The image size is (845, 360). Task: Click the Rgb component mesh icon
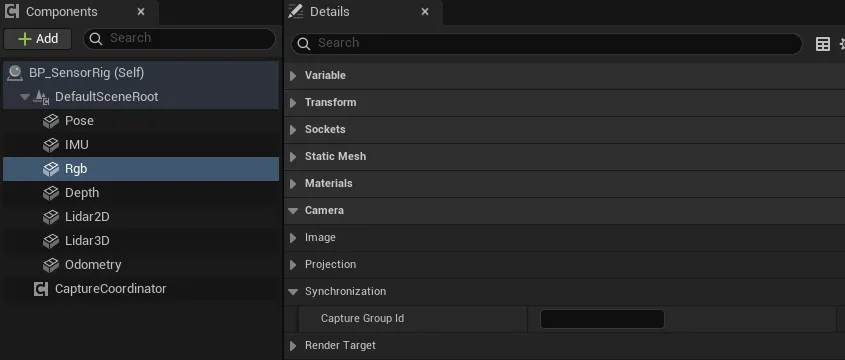(51, 169)
